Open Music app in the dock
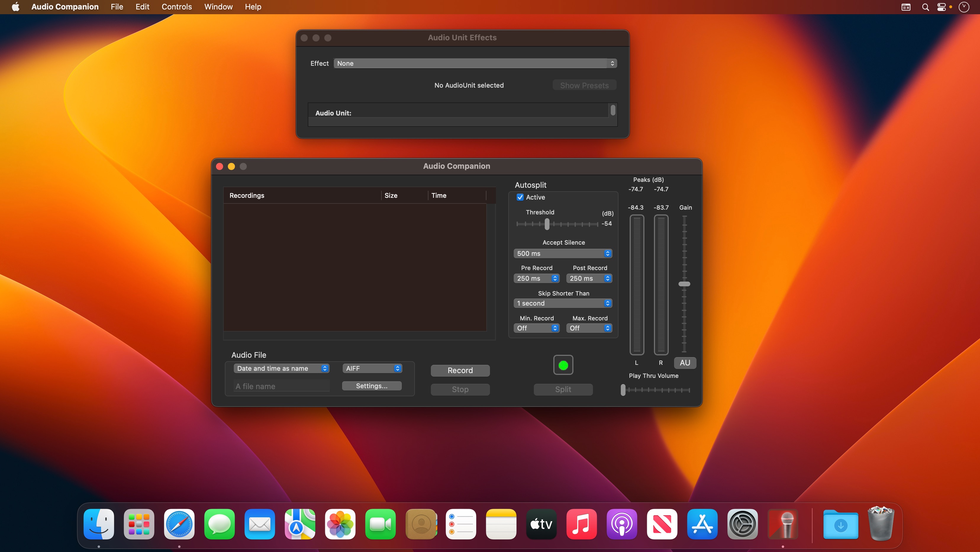 (582, 524)
